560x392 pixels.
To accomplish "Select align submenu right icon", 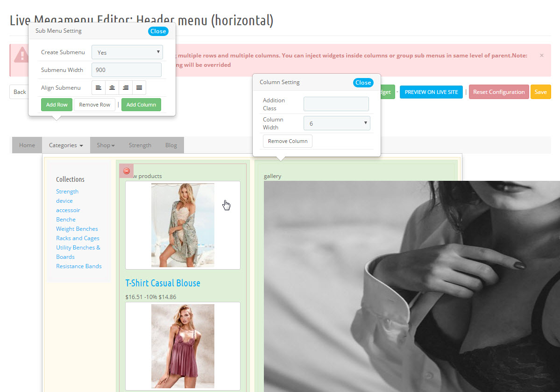I will [125, 87].
